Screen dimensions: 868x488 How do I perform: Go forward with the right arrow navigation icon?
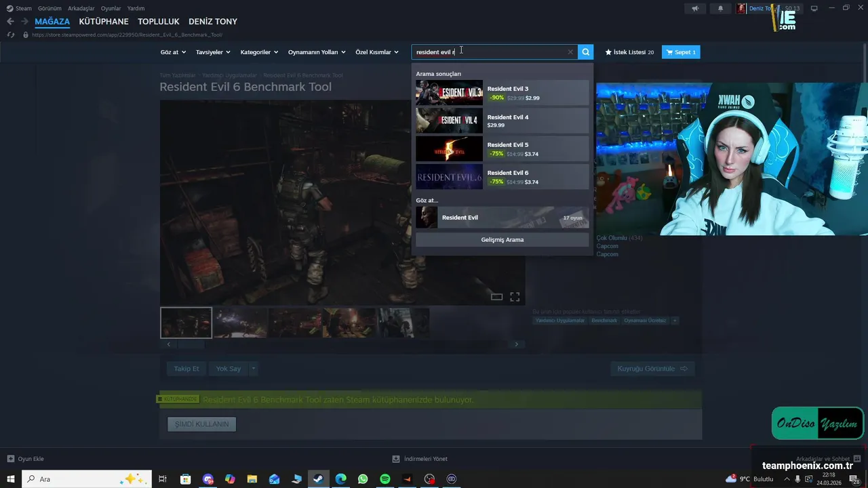point(24,22)
